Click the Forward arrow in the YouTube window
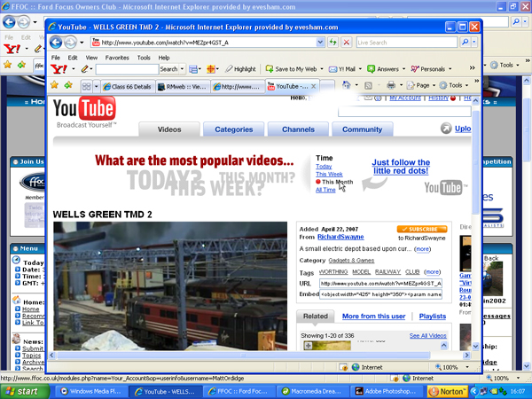Screen dimensions: 532x399 click(70, 43)
